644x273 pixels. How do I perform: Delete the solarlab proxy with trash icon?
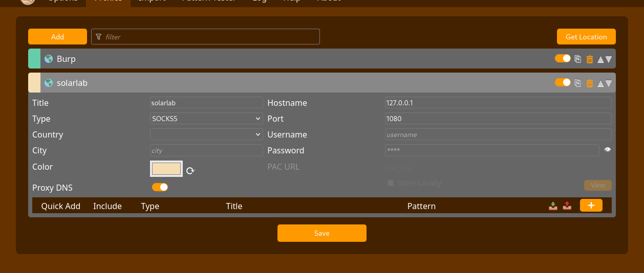pos(589,83)
